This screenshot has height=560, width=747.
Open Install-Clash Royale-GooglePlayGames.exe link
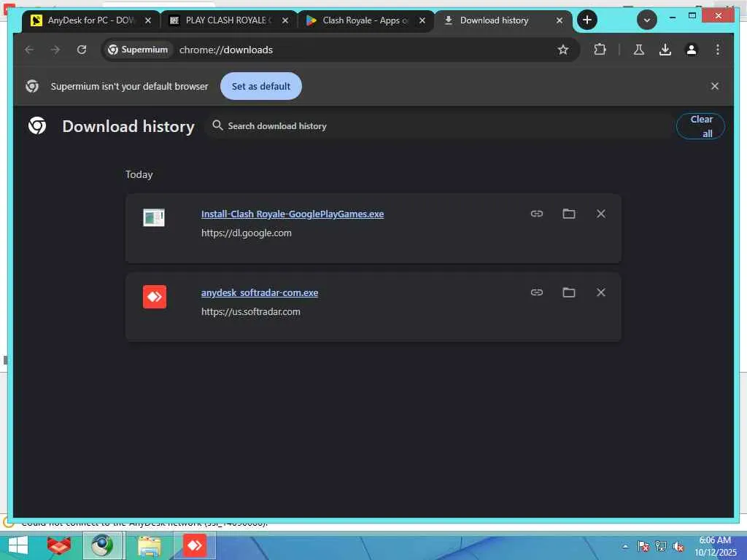(x=293, y=214)
